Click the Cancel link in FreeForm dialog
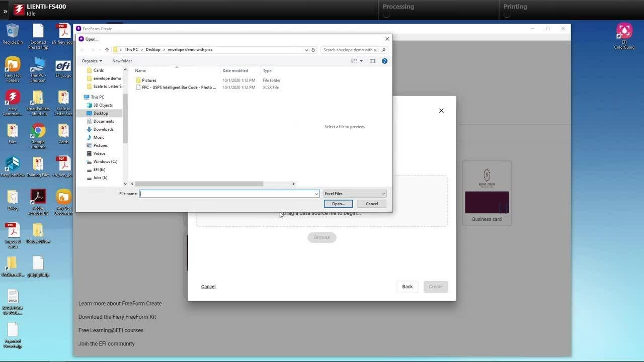Image resolution: width=644 pixels, height=362 pixels. coord(208,287)
